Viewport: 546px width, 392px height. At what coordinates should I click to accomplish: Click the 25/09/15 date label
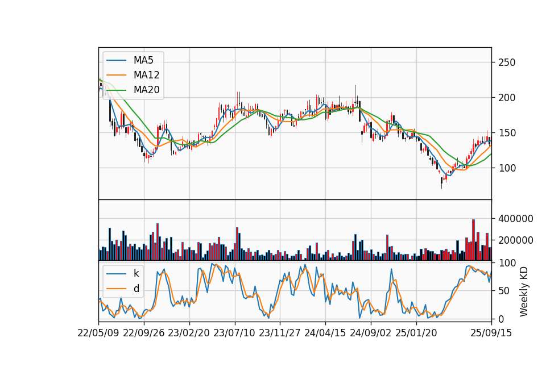click(491, 333)
